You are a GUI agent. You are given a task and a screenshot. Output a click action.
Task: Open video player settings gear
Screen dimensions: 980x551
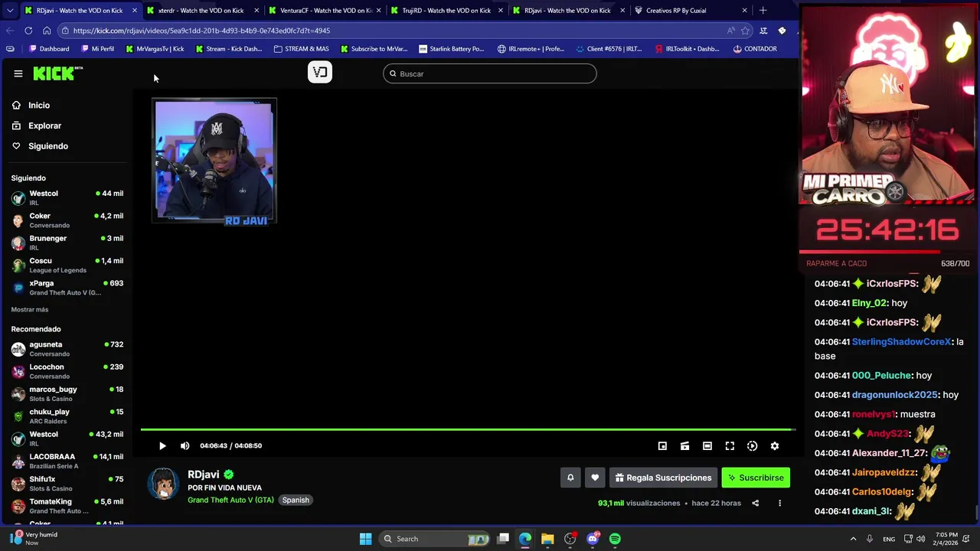(775, 446)
